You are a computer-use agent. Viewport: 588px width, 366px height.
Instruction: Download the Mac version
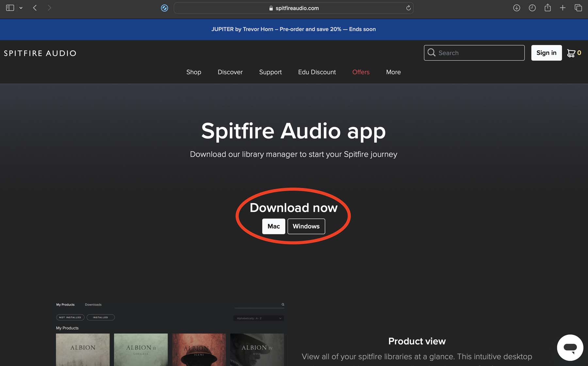274,226
